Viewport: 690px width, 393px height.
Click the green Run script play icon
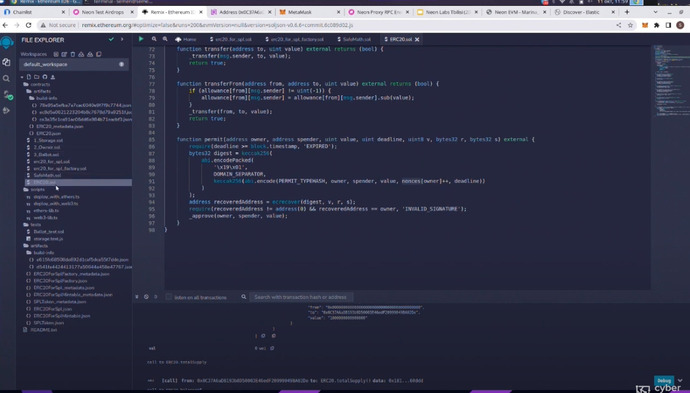coord(141,39)
